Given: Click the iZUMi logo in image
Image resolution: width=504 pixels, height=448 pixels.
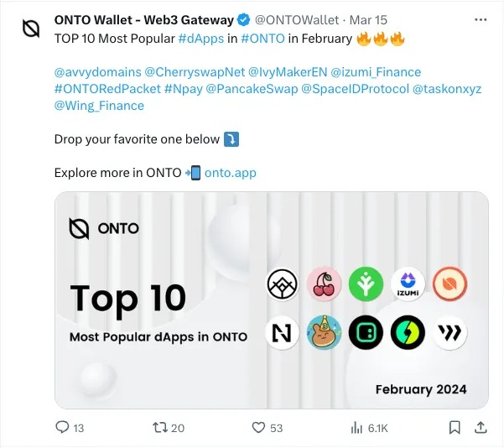Looking at the screenshot, I should (x=408, y=284).
